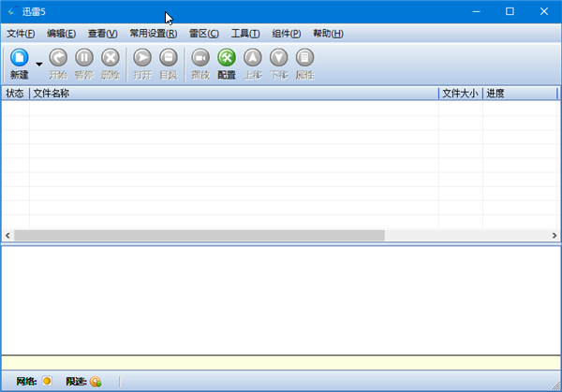Click the 新建 (New) download icon
This screenshot has width=562, height=392.
[x=19, y=58]
